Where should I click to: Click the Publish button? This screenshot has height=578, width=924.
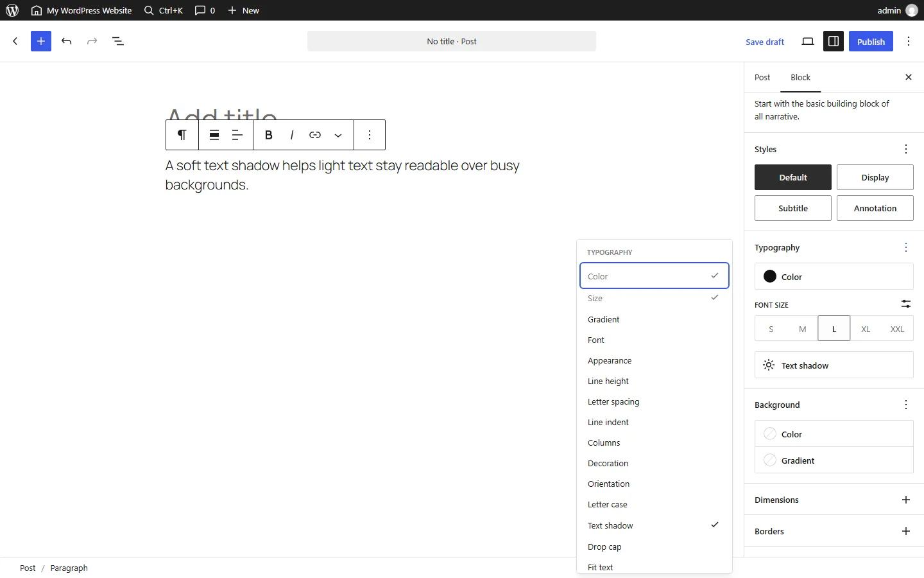(x=871, y=41)
